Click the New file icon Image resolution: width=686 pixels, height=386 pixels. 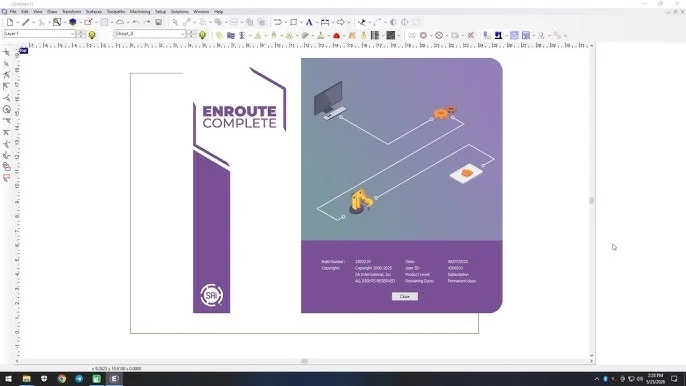click(10, 22)
